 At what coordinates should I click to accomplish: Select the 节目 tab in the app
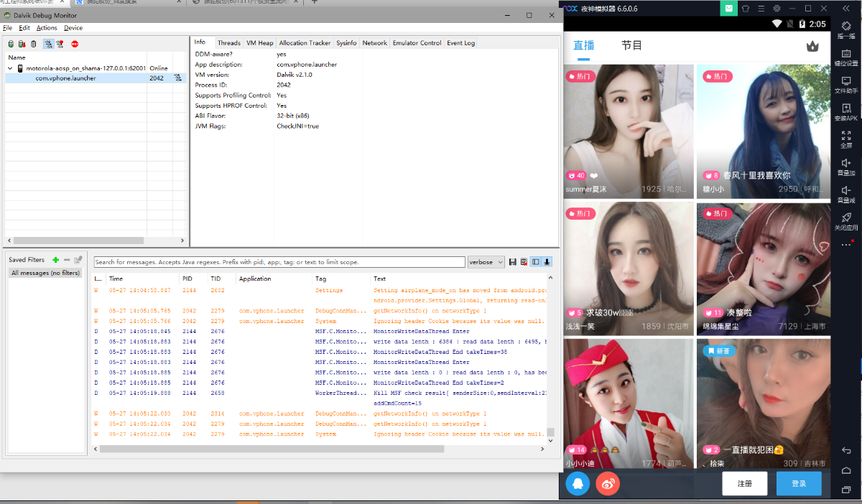pyautogui.click(x=631, y=45)
